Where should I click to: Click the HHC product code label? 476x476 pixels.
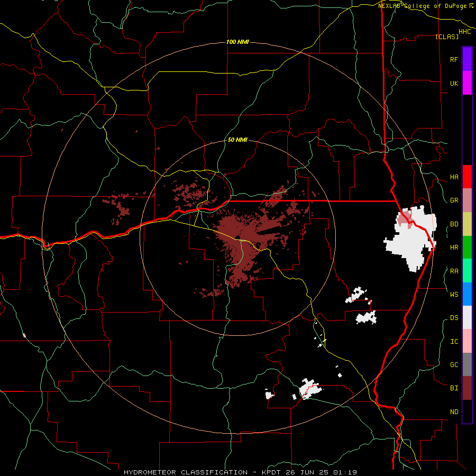click(464, 32)
